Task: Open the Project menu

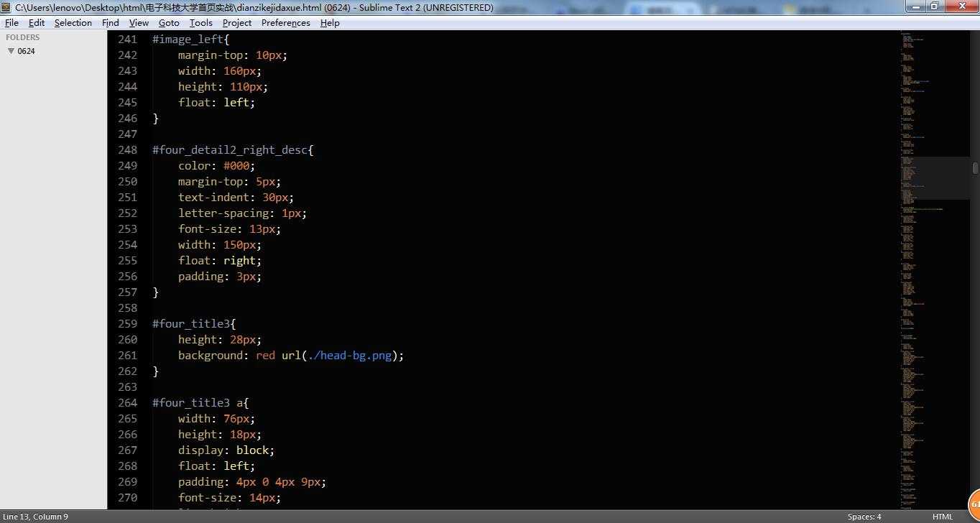Action: click(x=237, y=23)
